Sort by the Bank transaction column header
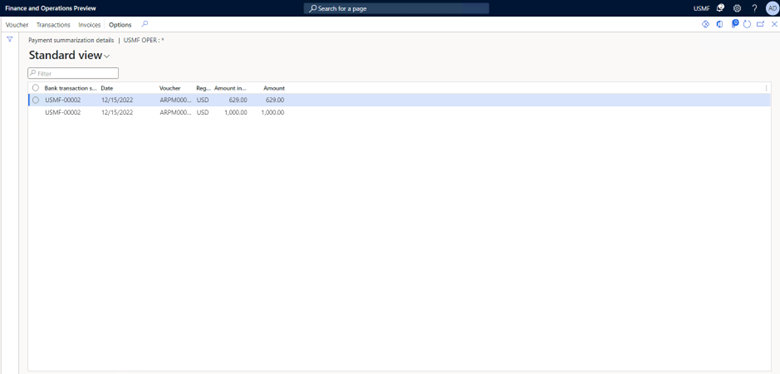 71,88
